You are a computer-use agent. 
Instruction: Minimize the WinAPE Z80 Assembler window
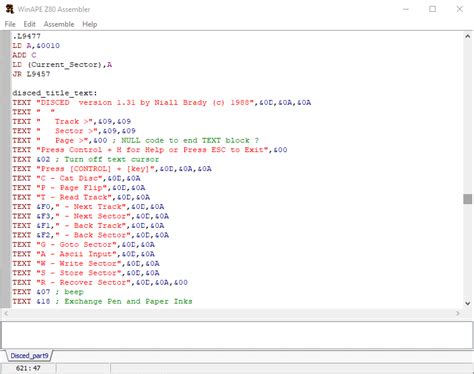click(x=406, y=9)
